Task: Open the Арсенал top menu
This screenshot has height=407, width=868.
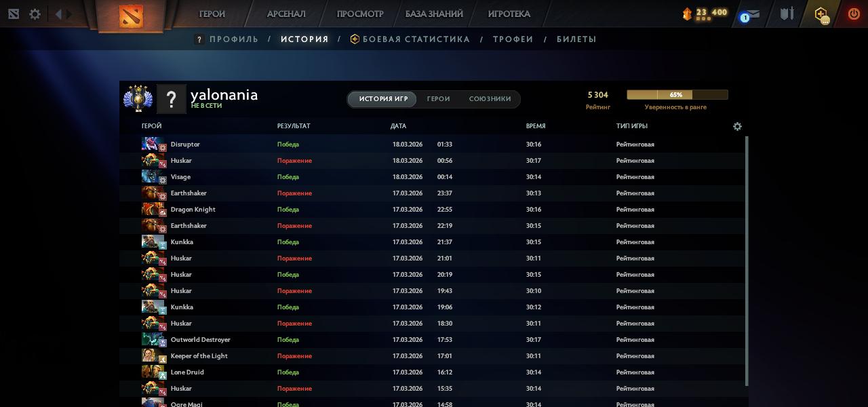Action: coord(286,14)
